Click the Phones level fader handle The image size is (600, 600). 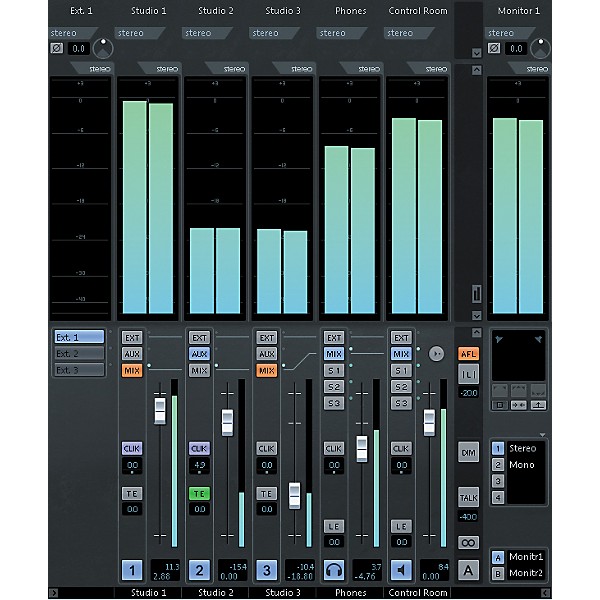coord(362,448)
